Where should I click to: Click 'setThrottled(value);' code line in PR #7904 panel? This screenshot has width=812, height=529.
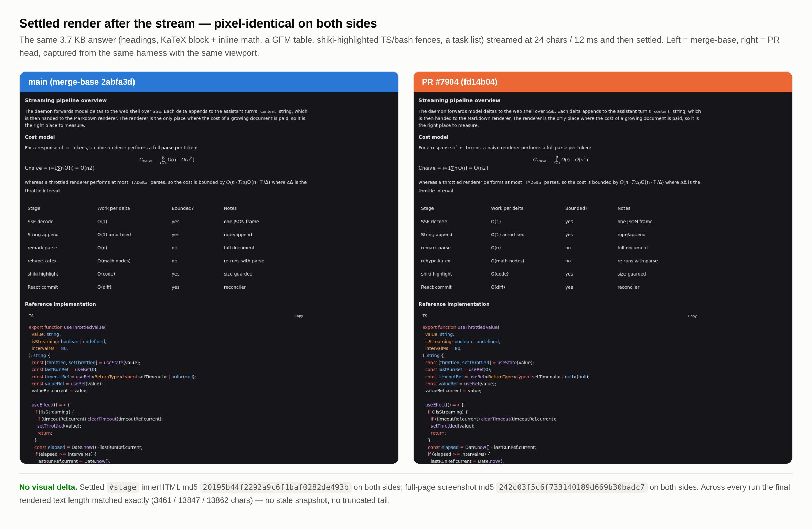click(x=452, y=426)
